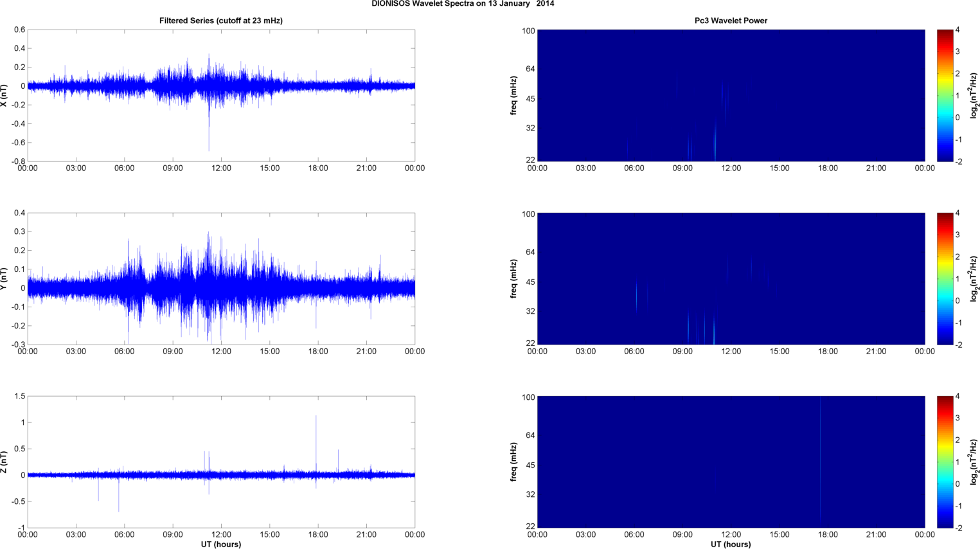This screenshot has width=980, height=549.
Task: Click UT (hours) label under the bottom spectrogram
Action: 731,544
